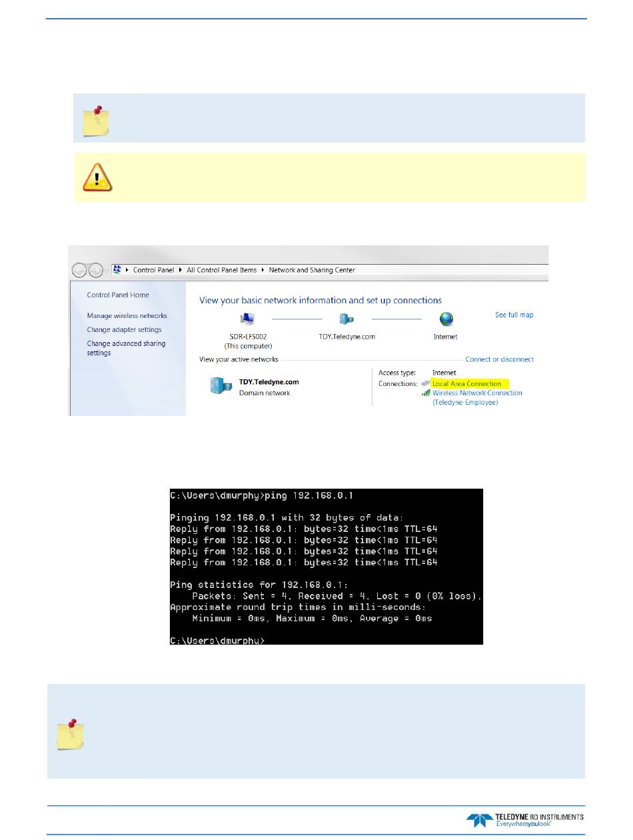Open Manage wireless networks
Screen dimensions: 633x840
click(x=127, y=316)
